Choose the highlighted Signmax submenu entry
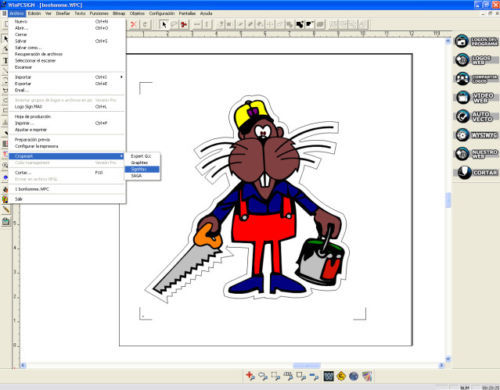The height and width of the screenshot is (390, 500). [x=142, y=169]
